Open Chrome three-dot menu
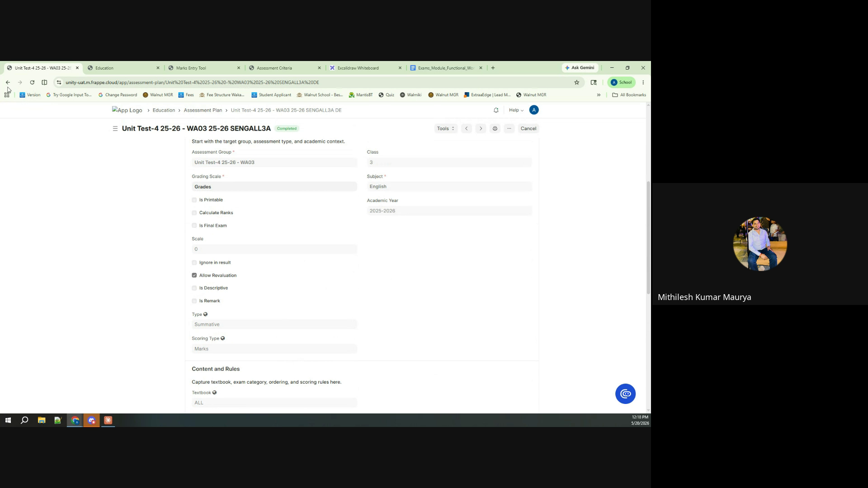Screen dimensions: 868x488 (643, 82)
